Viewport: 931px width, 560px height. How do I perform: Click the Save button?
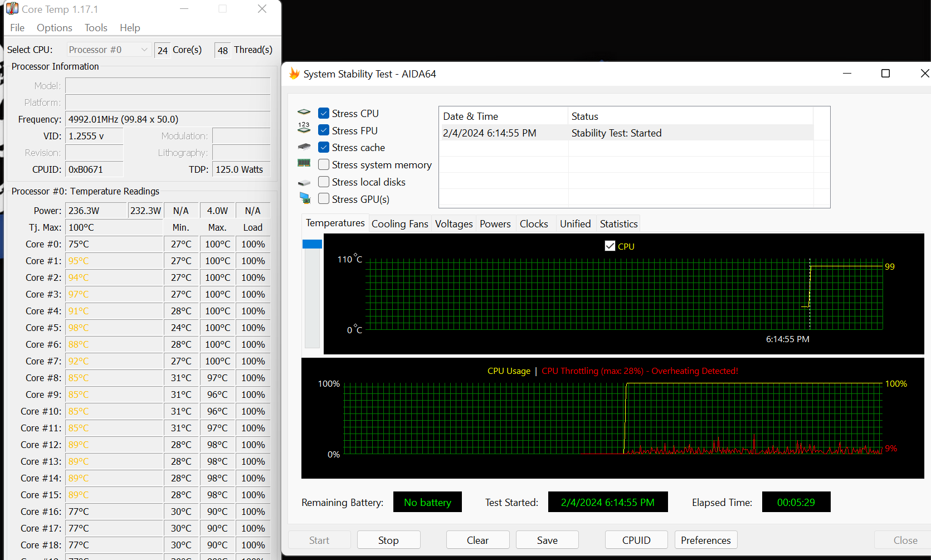(547, 540)
